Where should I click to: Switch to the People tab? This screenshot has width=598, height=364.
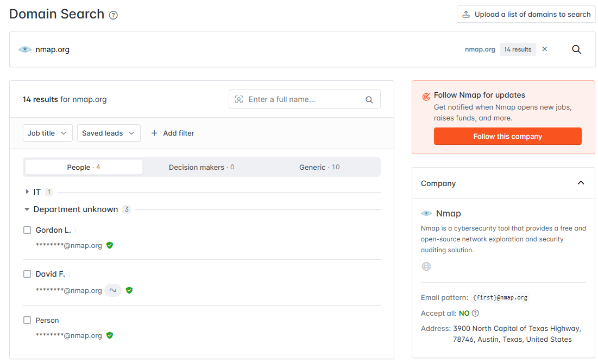coord(84,167)
